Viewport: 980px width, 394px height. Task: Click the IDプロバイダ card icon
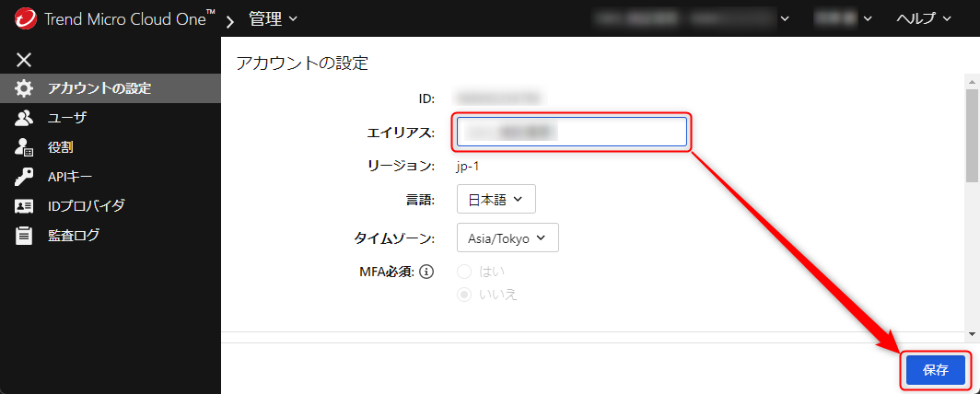24,205
